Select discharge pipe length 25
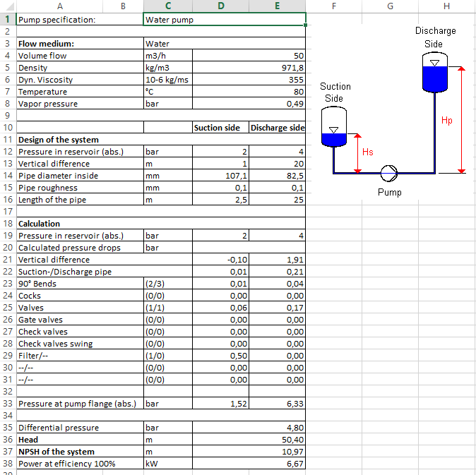Image resolution: width=476 pixels, height=475 pixels. coord(277,200)
